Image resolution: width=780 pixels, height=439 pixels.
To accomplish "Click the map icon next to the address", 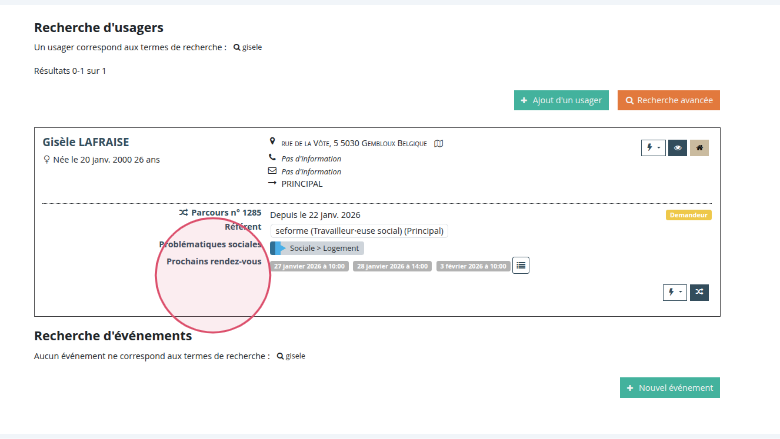I will tap(439, 143).
